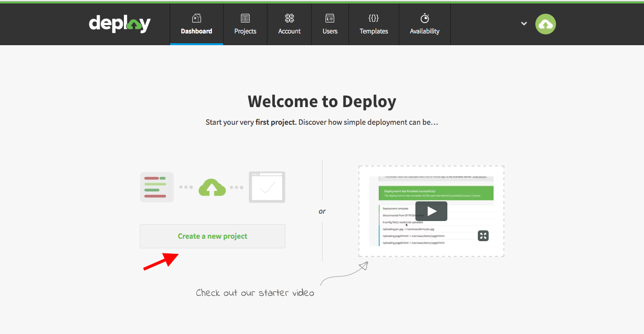Click the Welcome to Deploy heading

322,101
